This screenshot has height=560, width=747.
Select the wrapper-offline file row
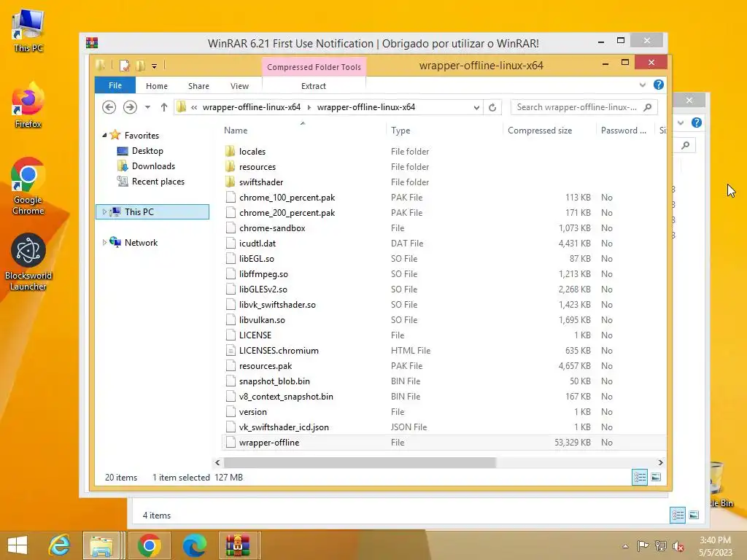[444, 443]
